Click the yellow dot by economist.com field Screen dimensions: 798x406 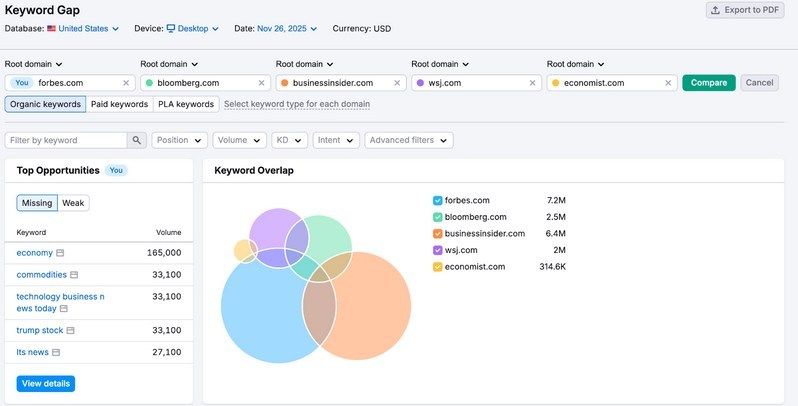pos(555,83)
